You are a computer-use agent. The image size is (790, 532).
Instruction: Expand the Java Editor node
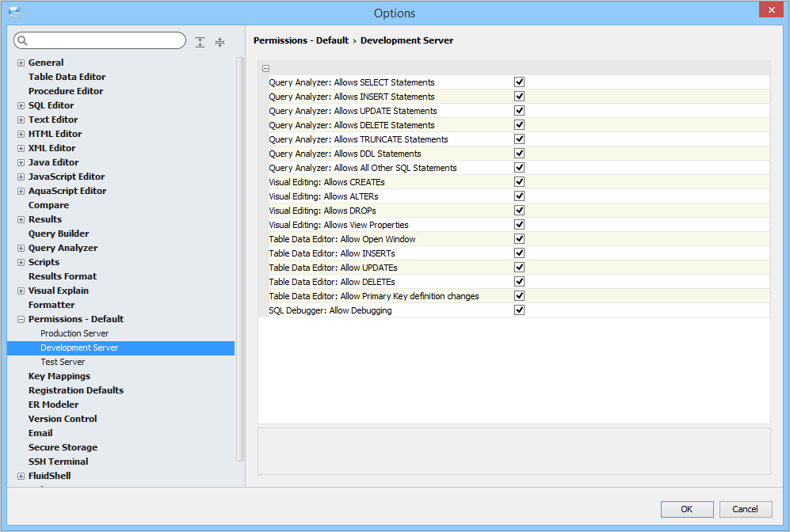21,162
